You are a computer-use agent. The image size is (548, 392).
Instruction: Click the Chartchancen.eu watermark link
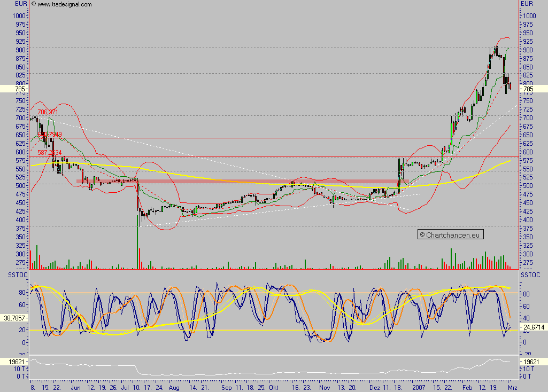pyautogui.click(x=451, y=234)
